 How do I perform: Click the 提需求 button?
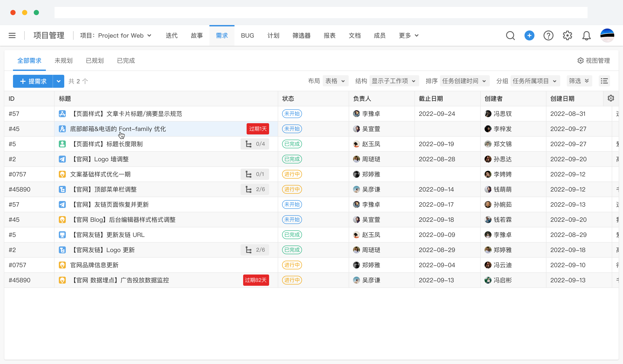point(33,81)
